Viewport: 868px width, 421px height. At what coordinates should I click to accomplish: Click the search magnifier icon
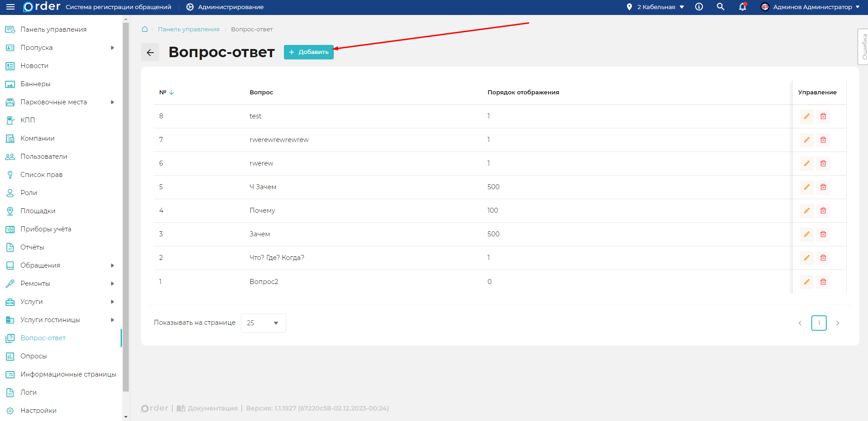[720, 7]
